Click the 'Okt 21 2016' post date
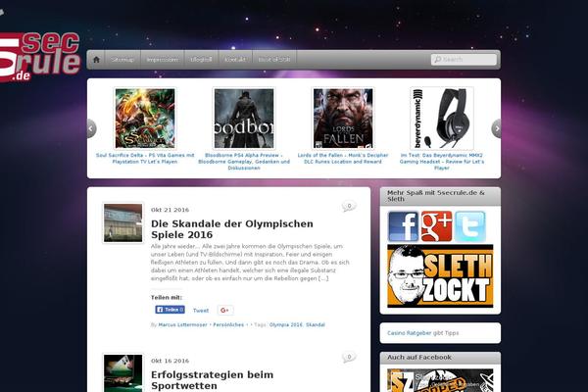Viewport: 588px width, 392px height. pyautogui.click(x=170, y=210)
